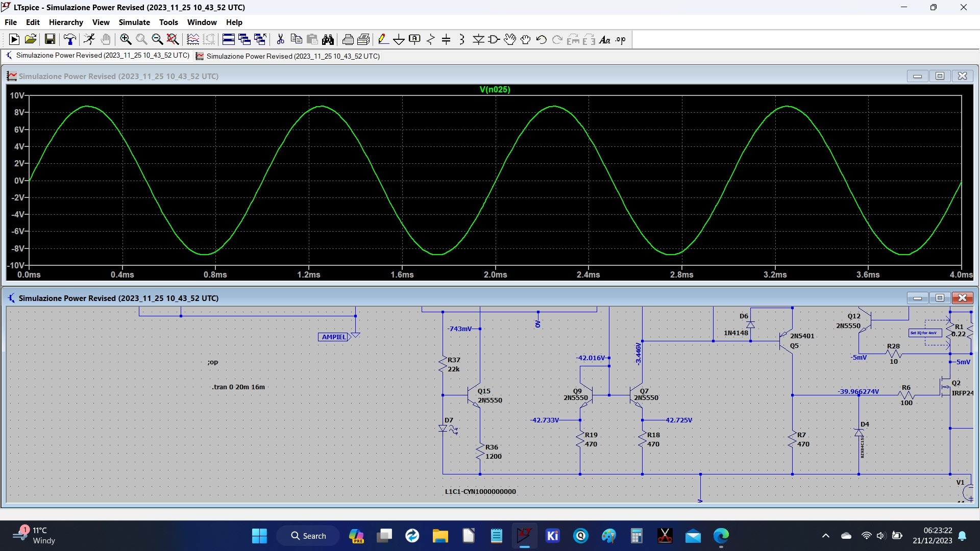Viewport: 980px width, 551px height.
Task: Cascade windows using the toolbar icon
Action: pyautogui.click(x=244, y=39)
